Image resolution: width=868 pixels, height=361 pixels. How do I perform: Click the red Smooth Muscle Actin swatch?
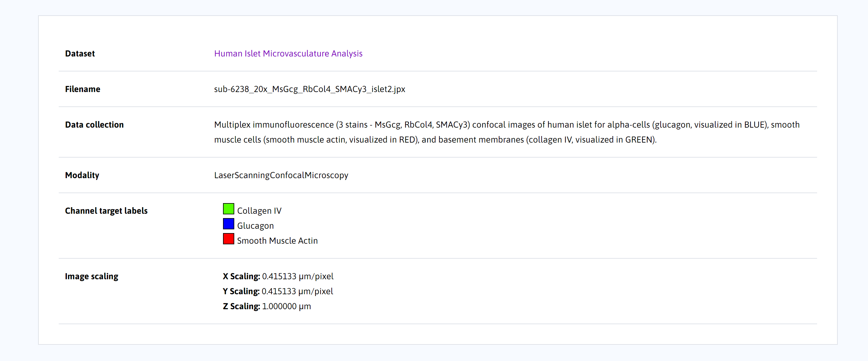[x=228, y=239]
